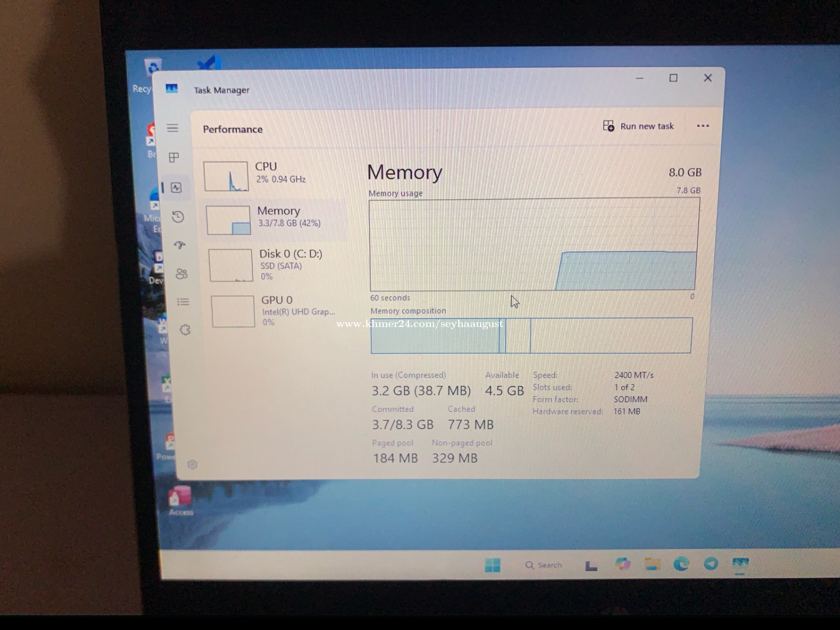Click the taskbar Search box

pyautogui.click(x=543, y=565)
